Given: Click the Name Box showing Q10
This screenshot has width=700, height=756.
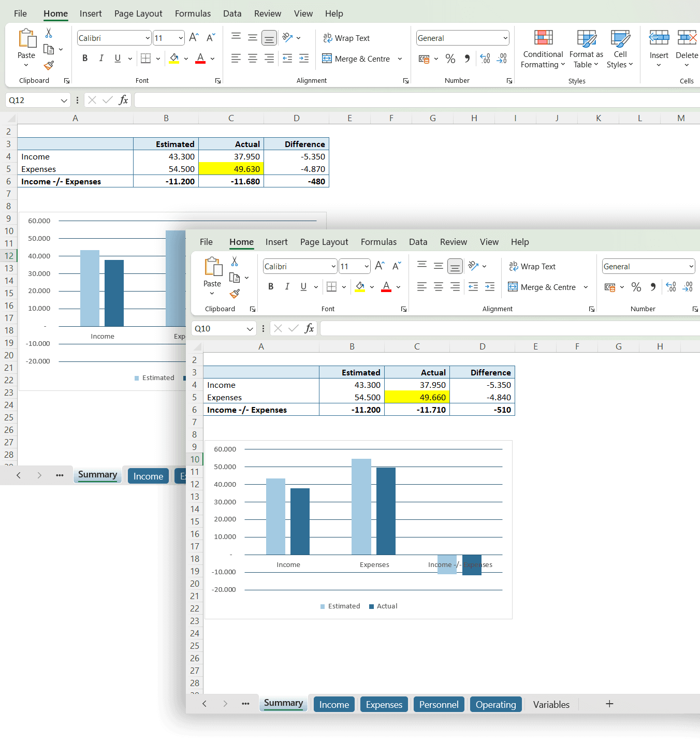Looking at the screenshot, I should pyautogui.click(x=223, y=328).
